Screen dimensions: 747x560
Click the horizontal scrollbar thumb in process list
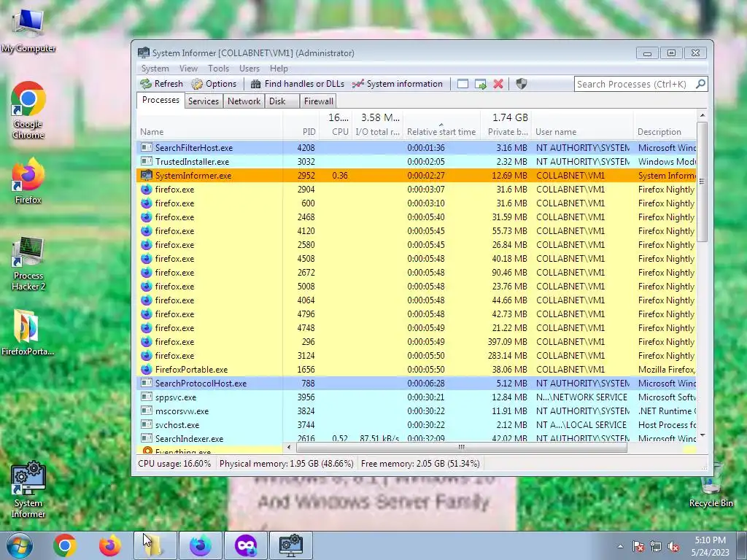pyautogui.click(x=461, y=447)
